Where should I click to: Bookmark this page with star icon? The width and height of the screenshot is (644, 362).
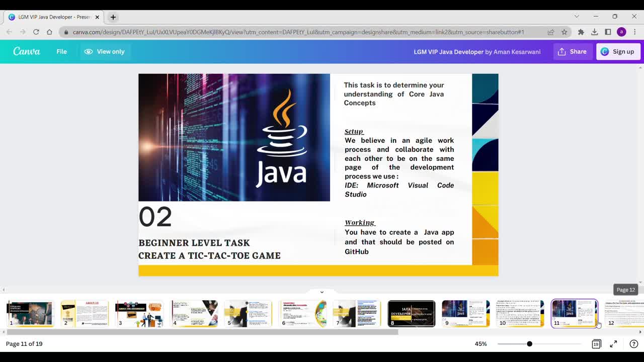(x=564, y=32)
